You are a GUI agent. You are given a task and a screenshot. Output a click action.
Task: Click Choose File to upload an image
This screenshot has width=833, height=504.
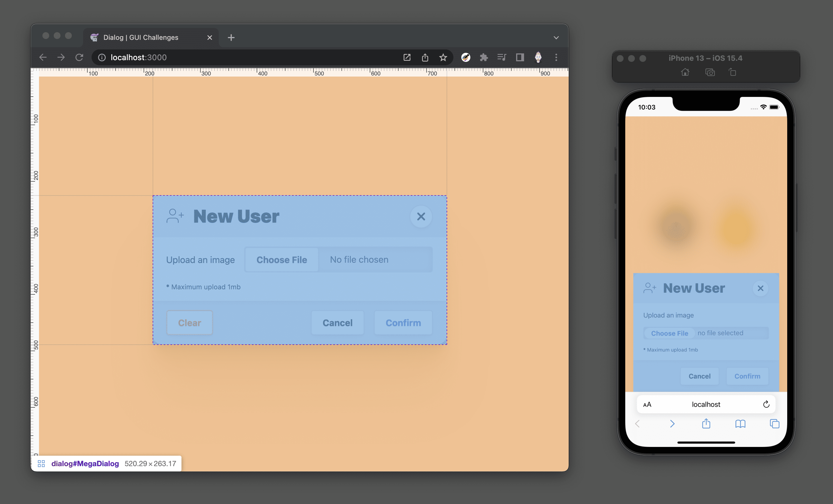pyautogui.click(x=281, y=259)
